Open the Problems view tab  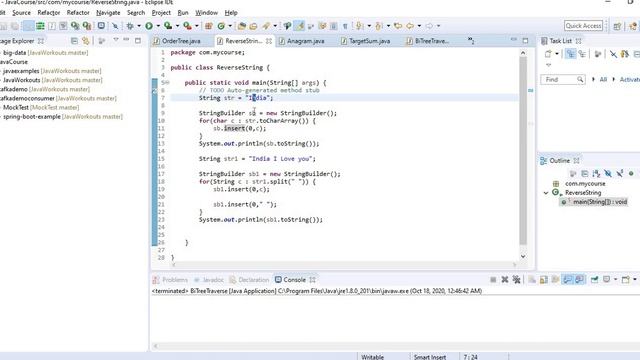[170, 280]
